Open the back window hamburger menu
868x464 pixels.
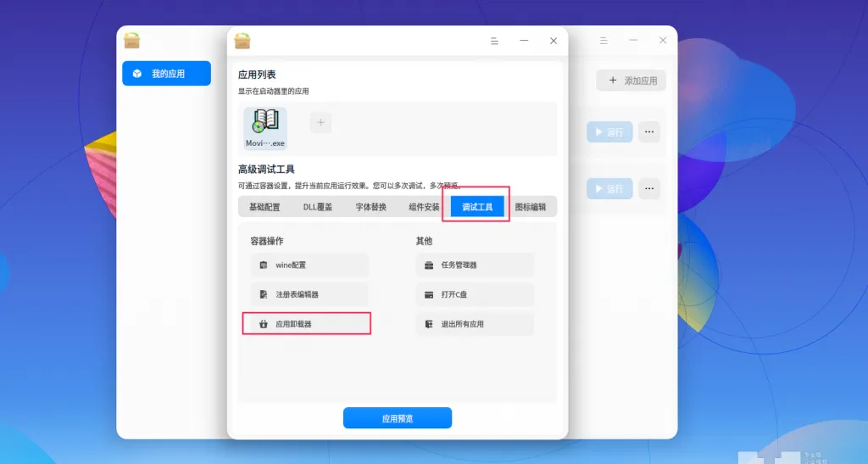click(604, 41)
